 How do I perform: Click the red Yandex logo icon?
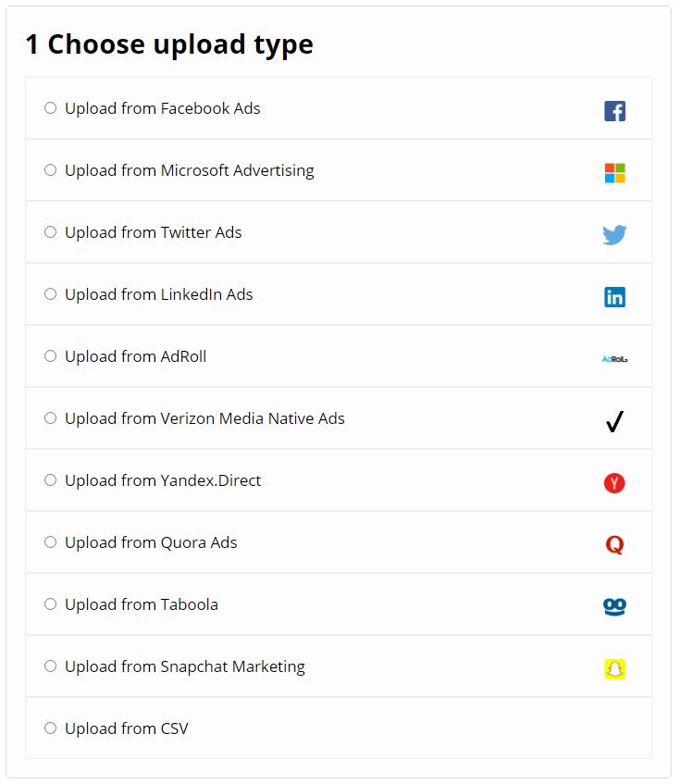point(614,483)
